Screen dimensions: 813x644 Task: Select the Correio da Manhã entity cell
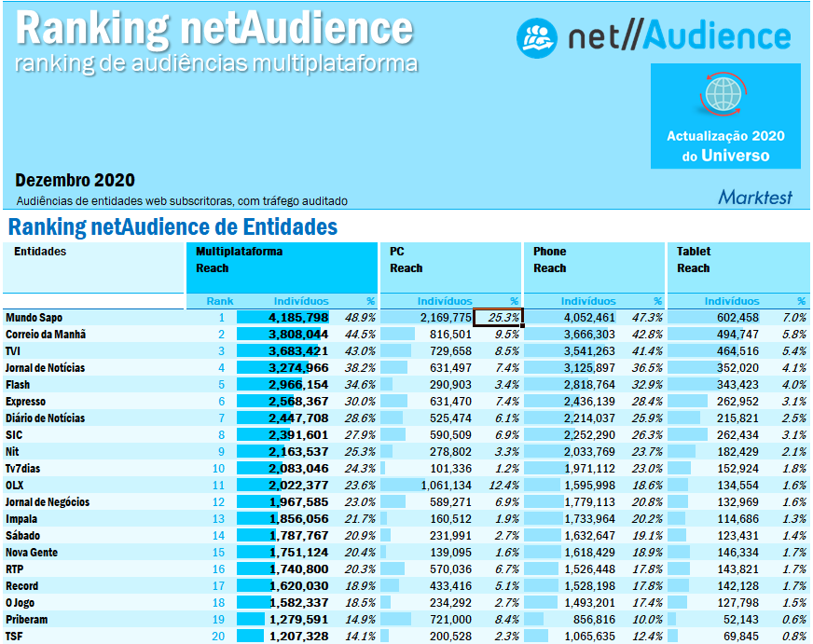click(x=93, y=335)
